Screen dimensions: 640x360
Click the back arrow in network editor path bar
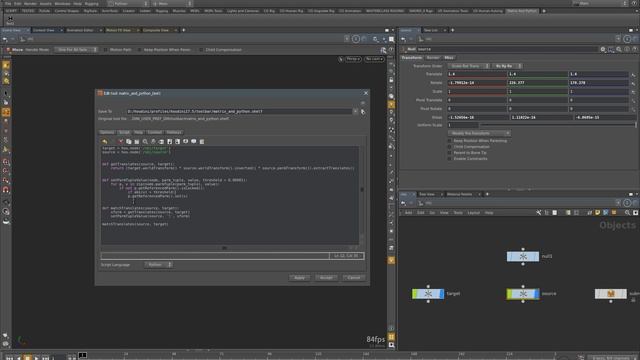click(x=404, y=203)
